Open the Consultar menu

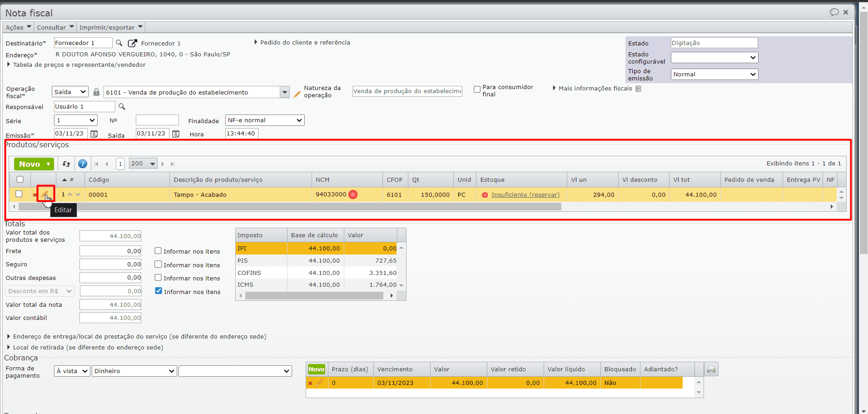55,27
